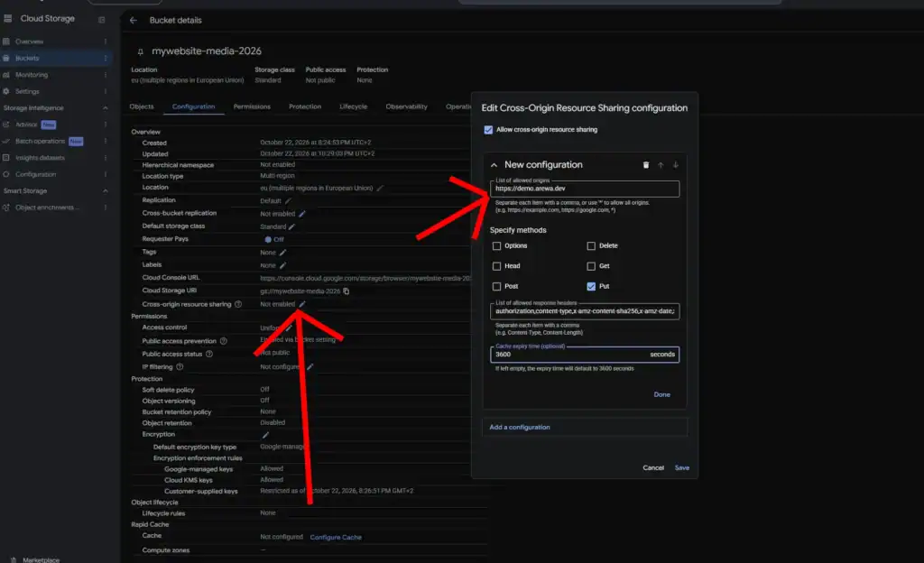Check the Head method checkbox
The image size is (924, 563).
(497, 266)
